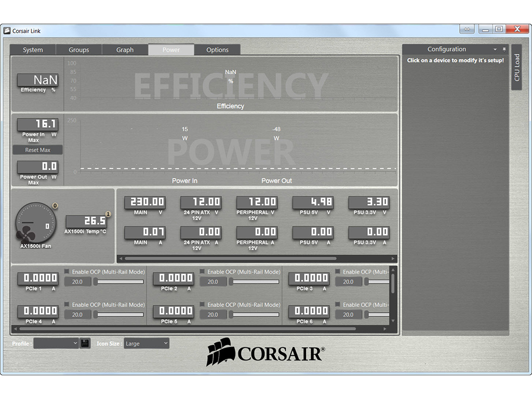Click the PERIPHERAL 12V voltage readout
This screenshot has width=532, height=399.
(257, 202)
